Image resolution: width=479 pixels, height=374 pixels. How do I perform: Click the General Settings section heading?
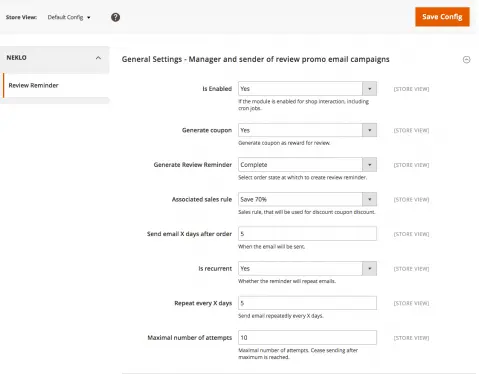pos(255,59)
